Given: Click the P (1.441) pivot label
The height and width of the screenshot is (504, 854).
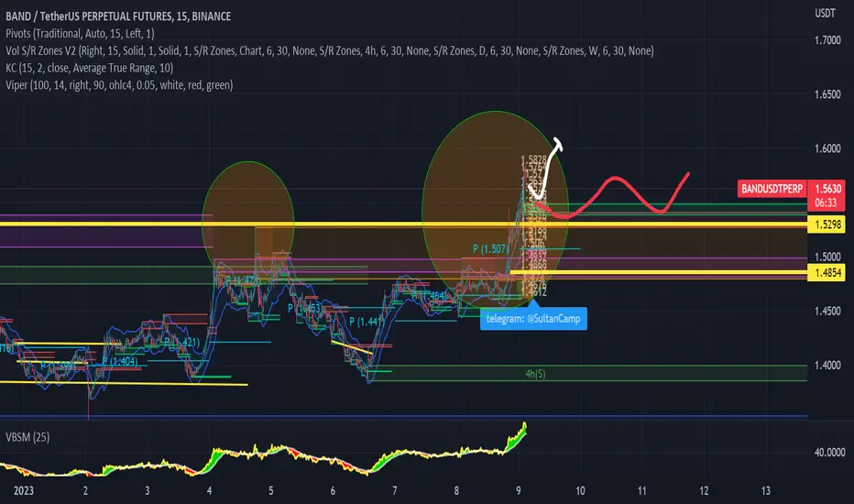Looking at the screenshot, I should tap(367, 322).
